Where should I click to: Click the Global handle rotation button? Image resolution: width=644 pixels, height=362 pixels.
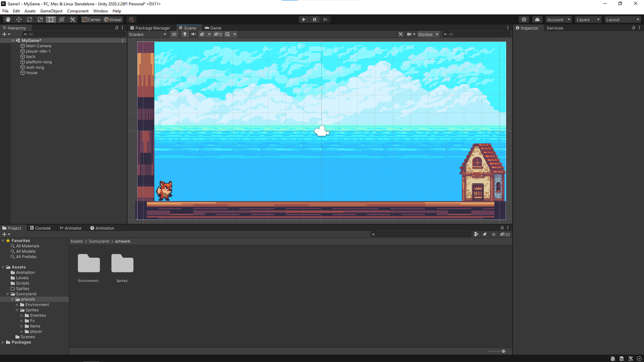113,19
